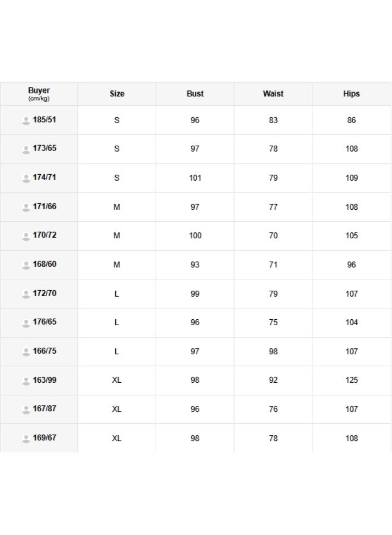This screenshot has height=535, width=392.
Task: Click the Hips column header
Action: [x=352, y=94]
